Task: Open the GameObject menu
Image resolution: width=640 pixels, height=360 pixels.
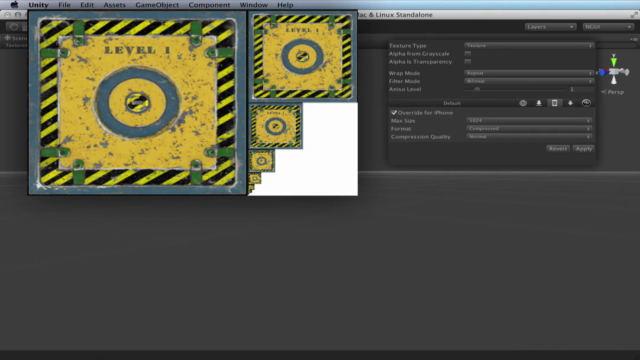Action: 157,5
